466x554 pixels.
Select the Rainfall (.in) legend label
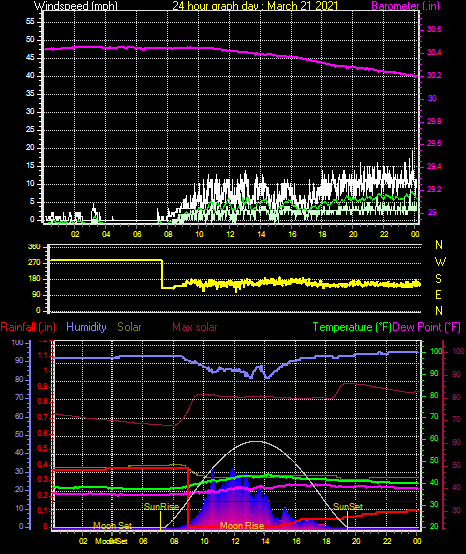click(28, 327)
